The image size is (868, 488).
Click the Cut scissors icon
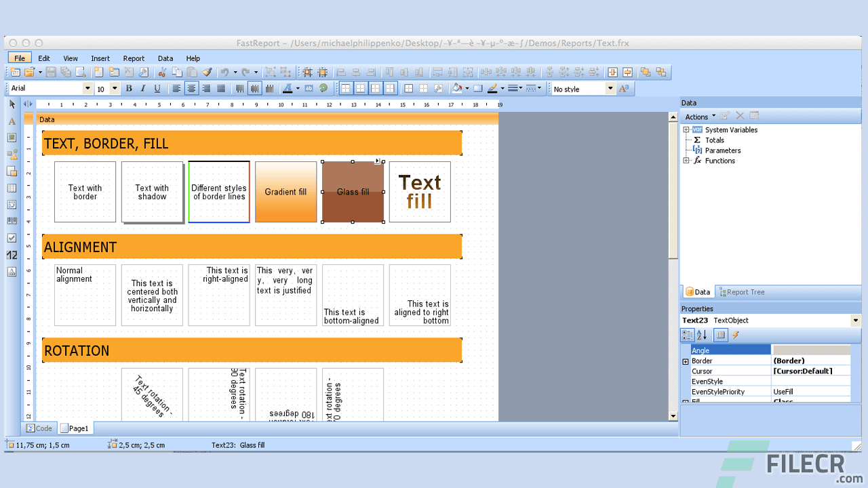coord(162,72)
